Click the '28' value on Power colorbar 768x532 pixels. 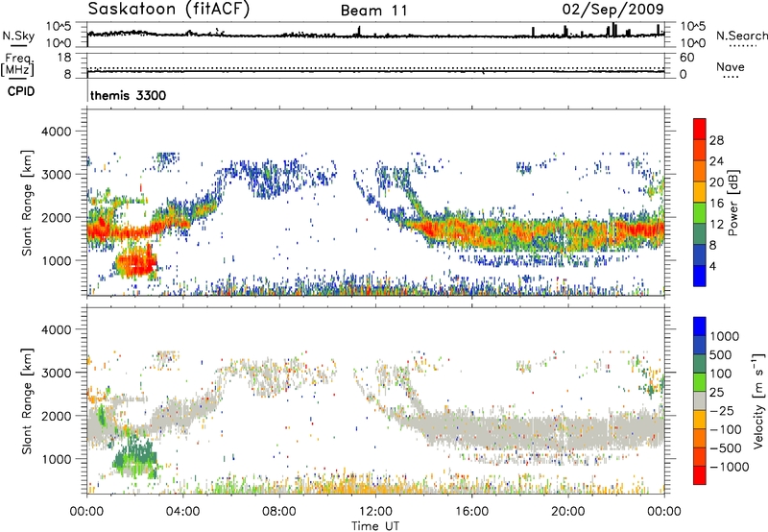tap(716, 140)
